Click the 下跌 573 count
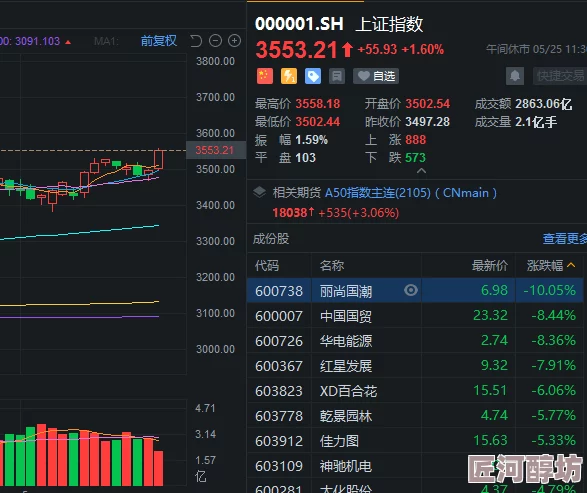Viewport: 587px width, 493px height. [x=416, y=158]
